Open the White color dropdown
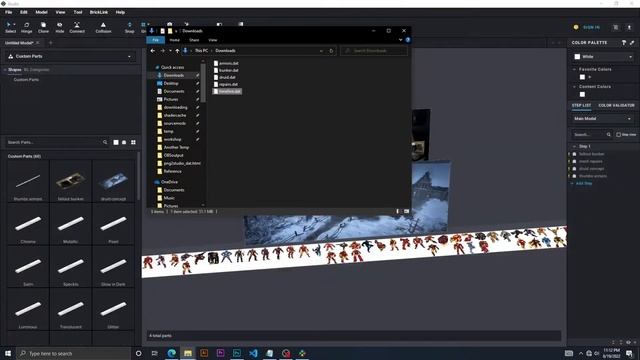Screen dimensions: 640x360 coord(603,57)
